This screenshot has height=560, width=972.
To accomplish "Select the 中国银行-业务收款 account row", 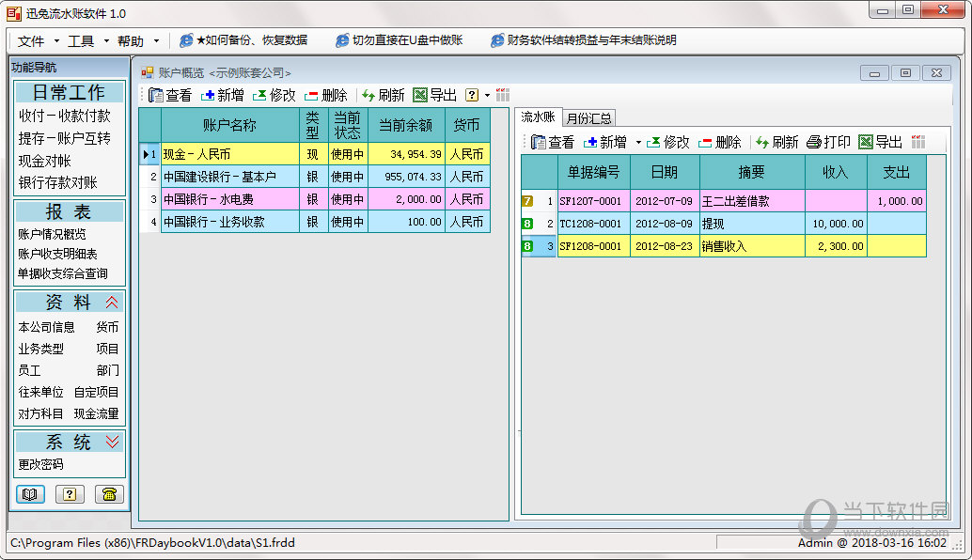I will click(315, 222).
